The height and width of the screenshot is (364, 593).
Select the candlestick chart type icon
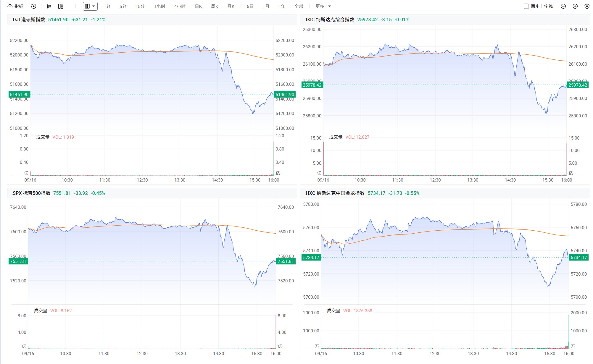click(49, 6)
